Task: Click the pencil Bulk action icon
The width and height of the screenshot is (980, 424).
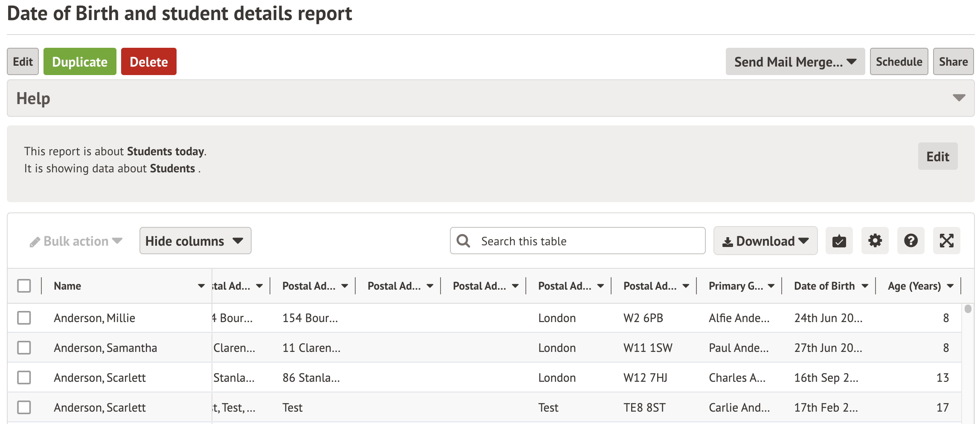Action: click(x=35, y=242)
